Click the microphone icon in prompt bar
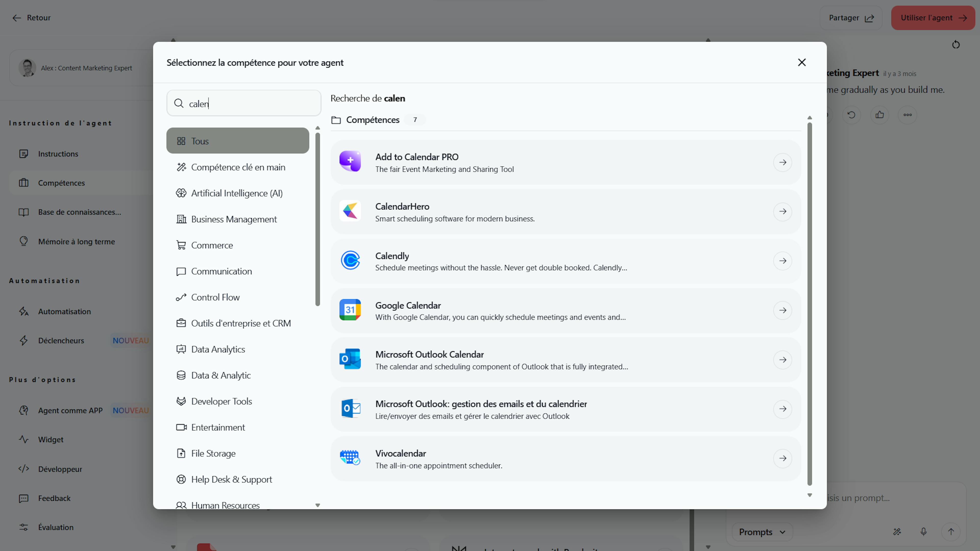980x551 pixels. point(923,532)
